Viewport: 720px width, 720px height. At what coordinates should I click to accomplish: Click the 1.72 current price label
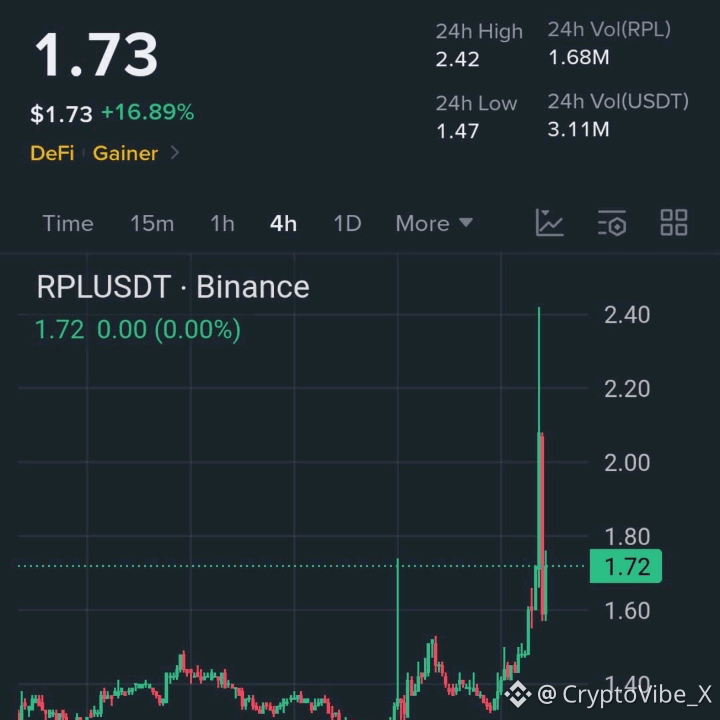[625, 566]
